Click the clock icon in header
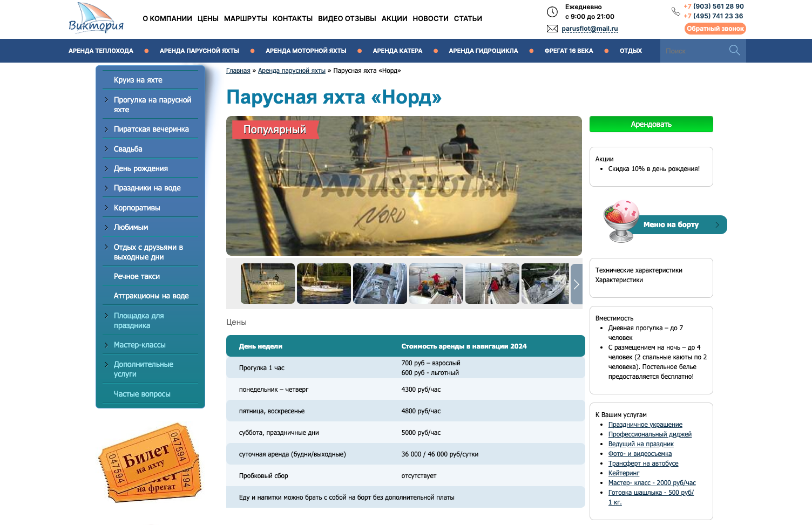812x525 pixels. pyautogui.click(x=552, y=12)
